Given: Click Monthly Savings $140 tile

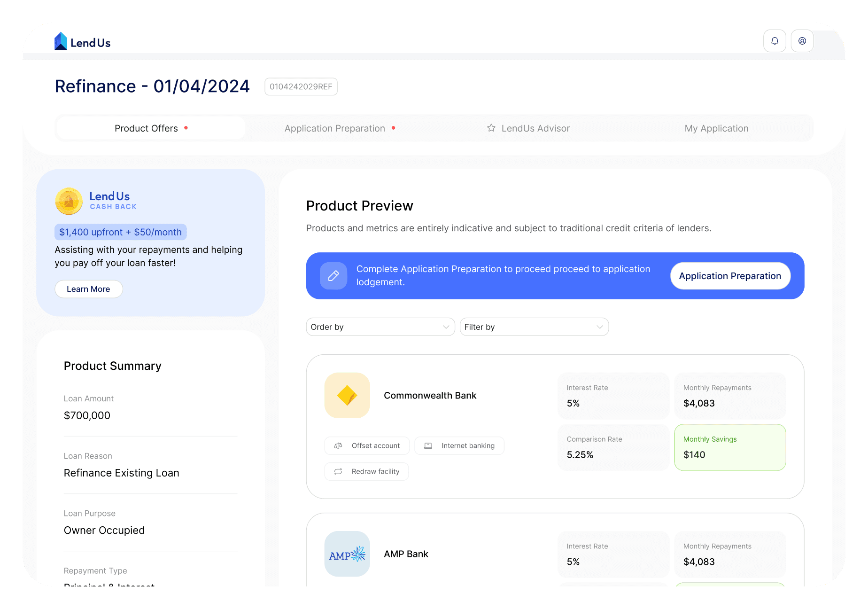Looking at the screenshot, I should (x=730, y=447).
